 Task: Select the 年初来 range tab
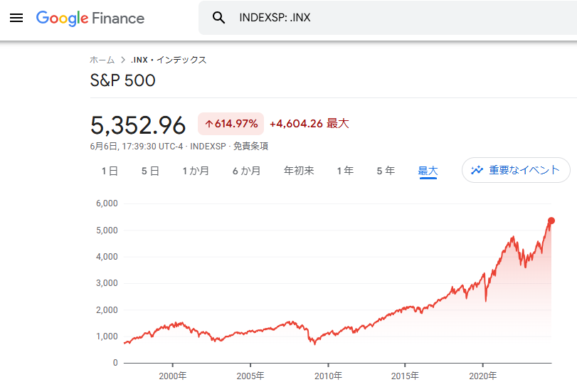tap(299, 171)
